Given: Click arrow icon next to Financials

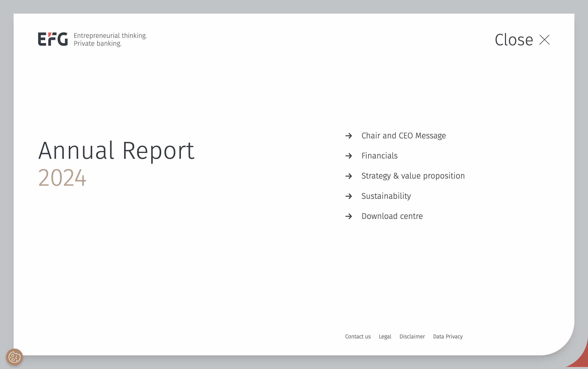Looking at the screenshot, I should point(349,156).
